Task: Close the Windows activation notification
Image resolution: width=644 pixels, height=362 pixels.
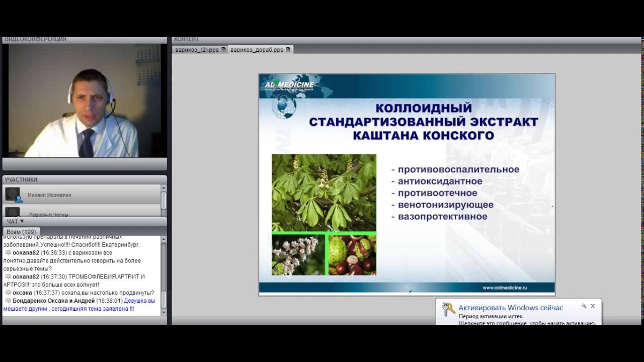Action: pyautogui.click(x=593, y=306)
